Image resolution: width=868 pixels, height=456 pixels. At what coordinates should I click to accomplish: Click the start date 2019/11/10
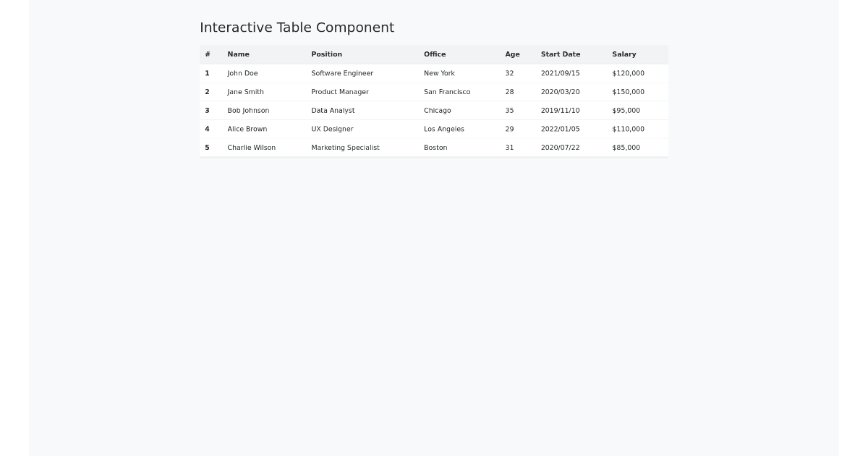point(571,111)
